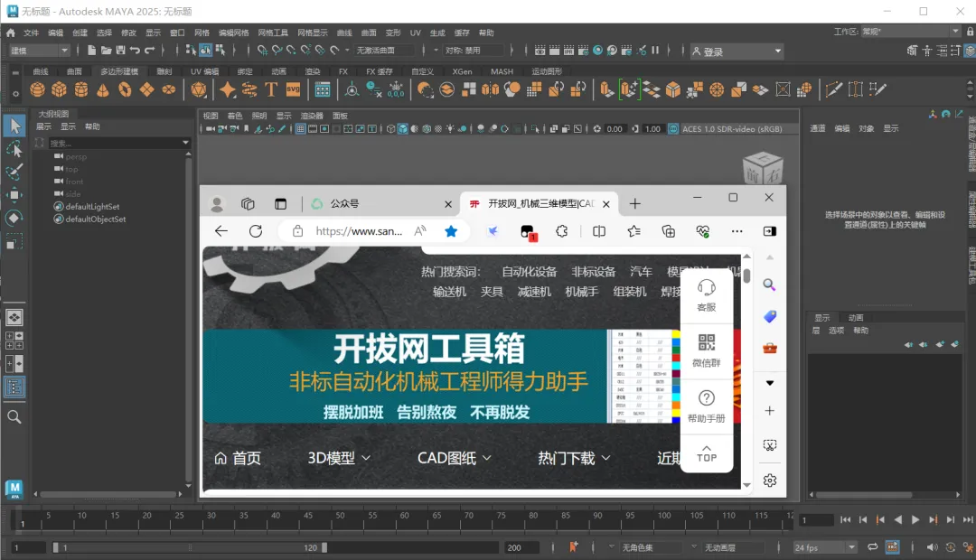Create polygon type text with the T icon
The image size is (976, 560).
(x=271, y=89)
